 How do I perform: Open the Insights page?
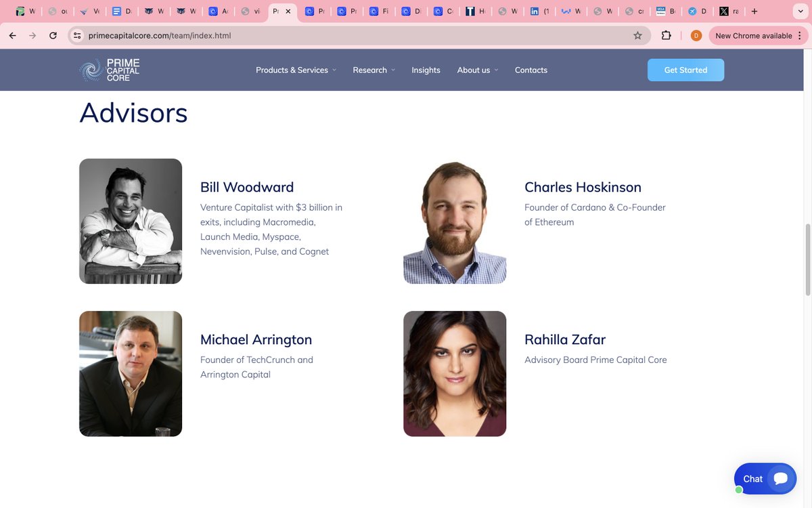[426, 70]
